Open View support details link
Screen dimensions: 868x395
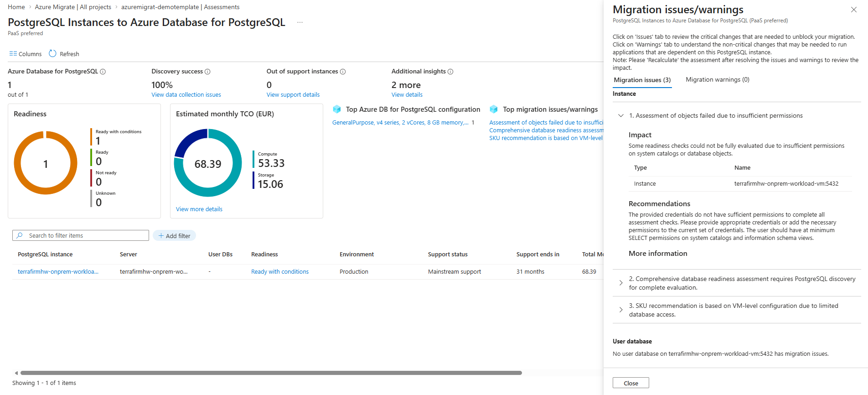pyautogui.click(x=293, y=95)
